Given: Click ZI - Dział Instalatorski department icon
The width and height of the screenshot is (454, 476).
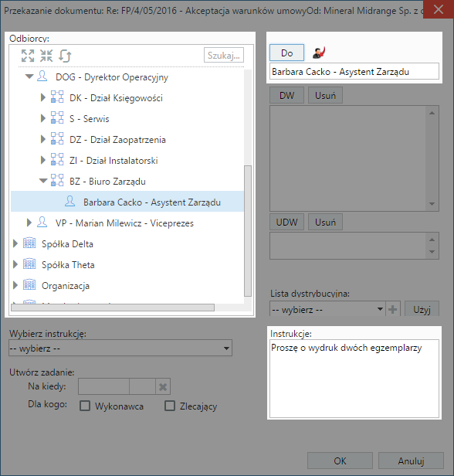Looking at the screenshot, I should pyautogui.click(x=57, y=160).
